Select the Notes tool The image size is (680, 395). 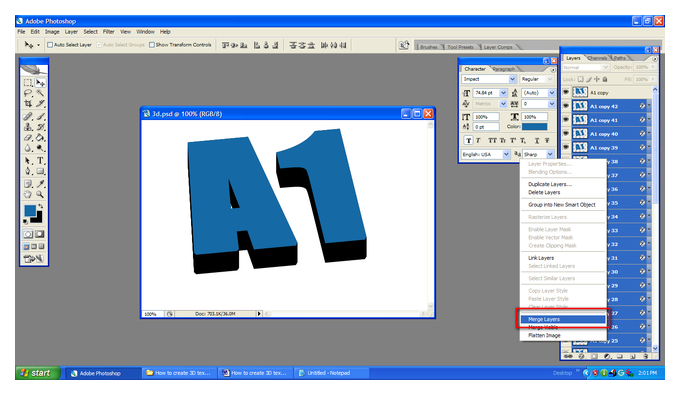(28, 184)
